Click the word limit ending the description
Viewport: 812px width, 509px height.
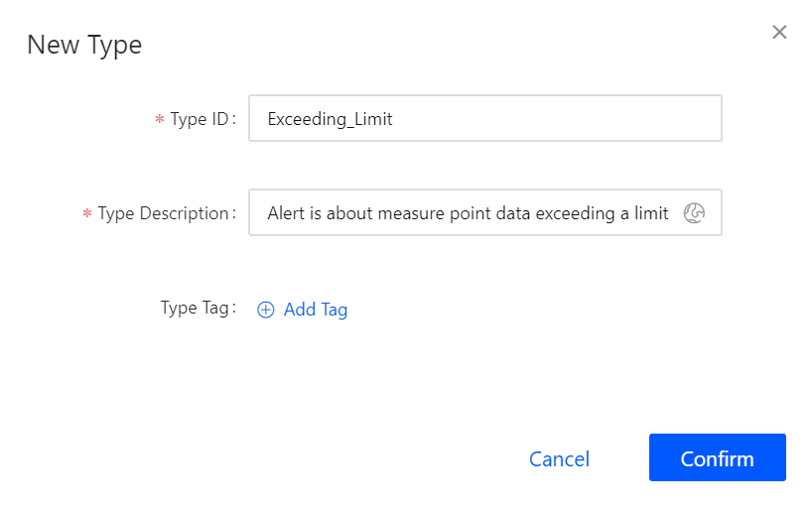coord(651,213)
